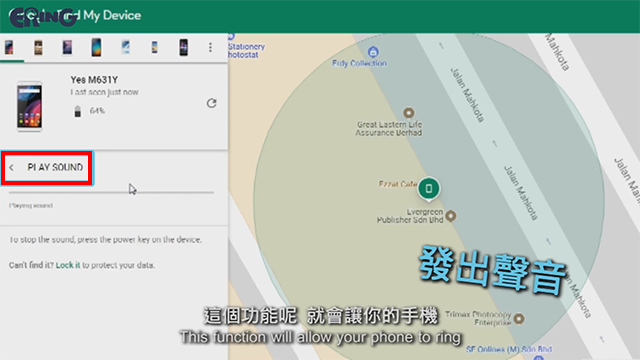Refresh the Yes M631Y device location

(211, 103)
